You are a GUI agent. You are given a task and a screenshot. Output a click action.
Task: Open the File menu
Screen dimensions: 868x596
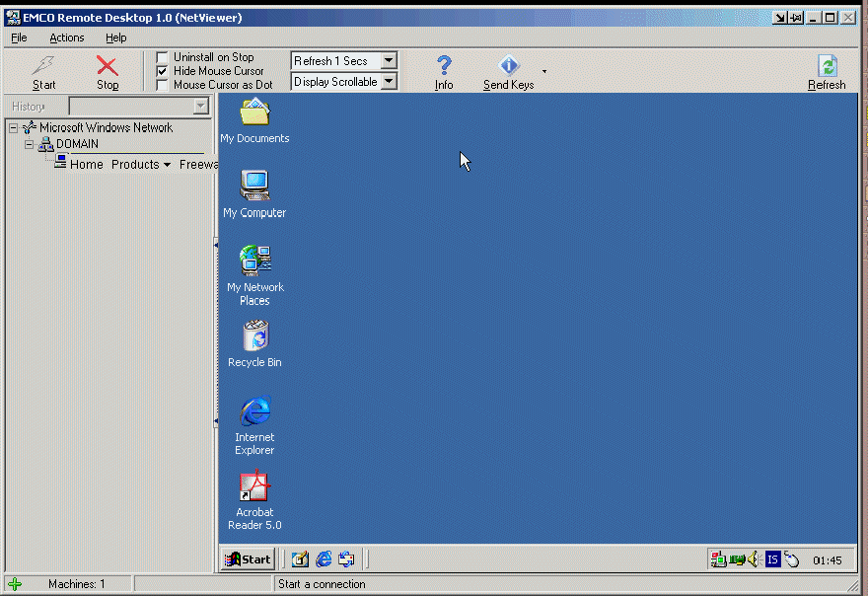[x=19, y=37]
